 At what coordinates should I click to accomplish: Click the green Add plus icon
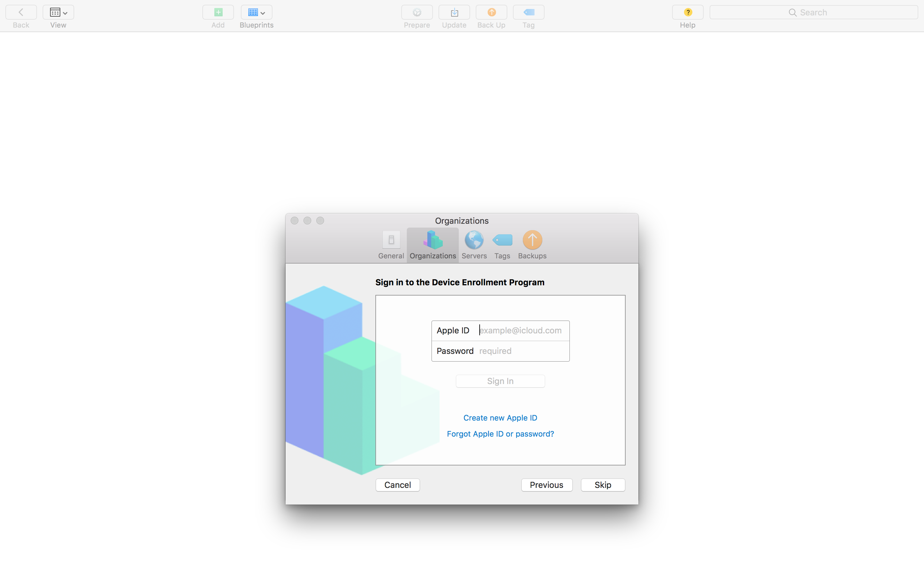click(x=218, y=13)
